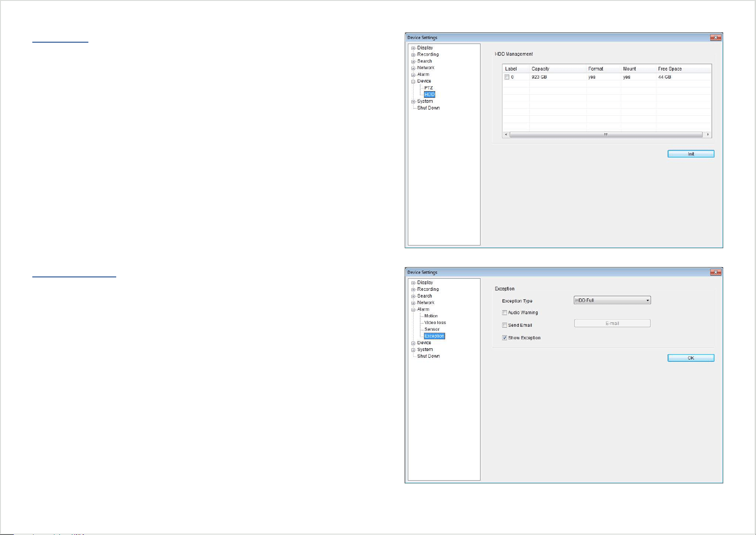Select Network label in the Exception window tree
Image resolution: width=756 pixels, height=535 pixels.
(x=426, y=303)
